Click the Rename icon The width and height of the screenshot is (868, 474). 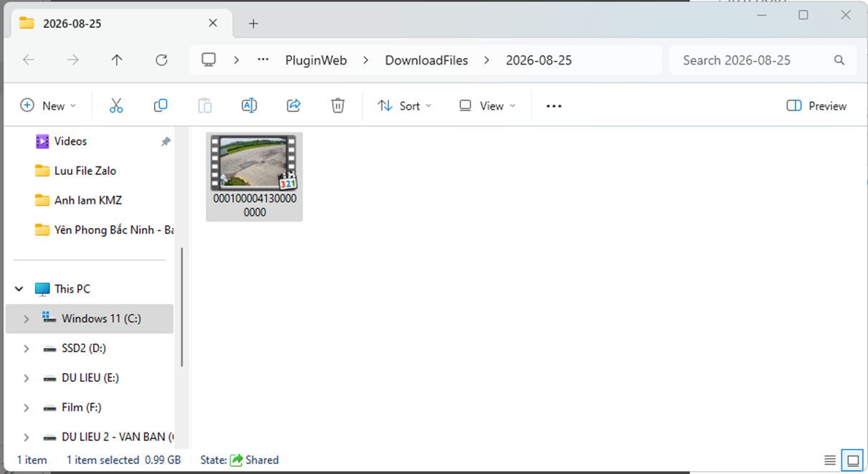(249, 106)
